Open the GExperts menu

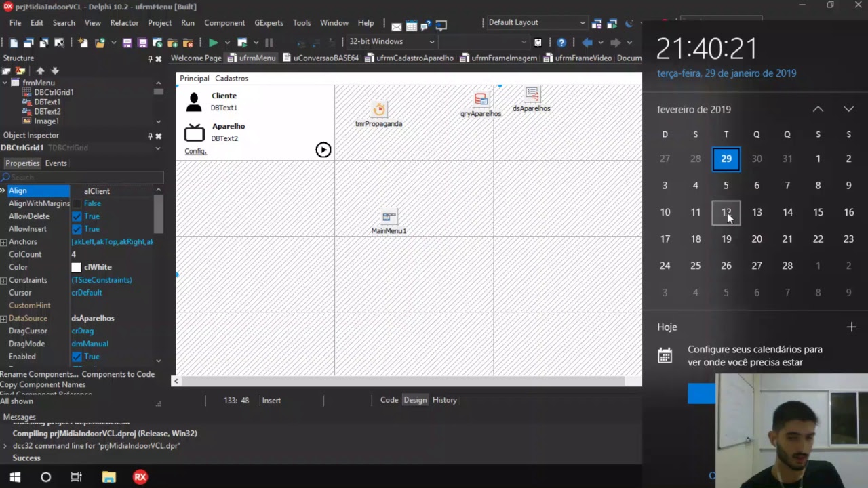coord(269,22)
